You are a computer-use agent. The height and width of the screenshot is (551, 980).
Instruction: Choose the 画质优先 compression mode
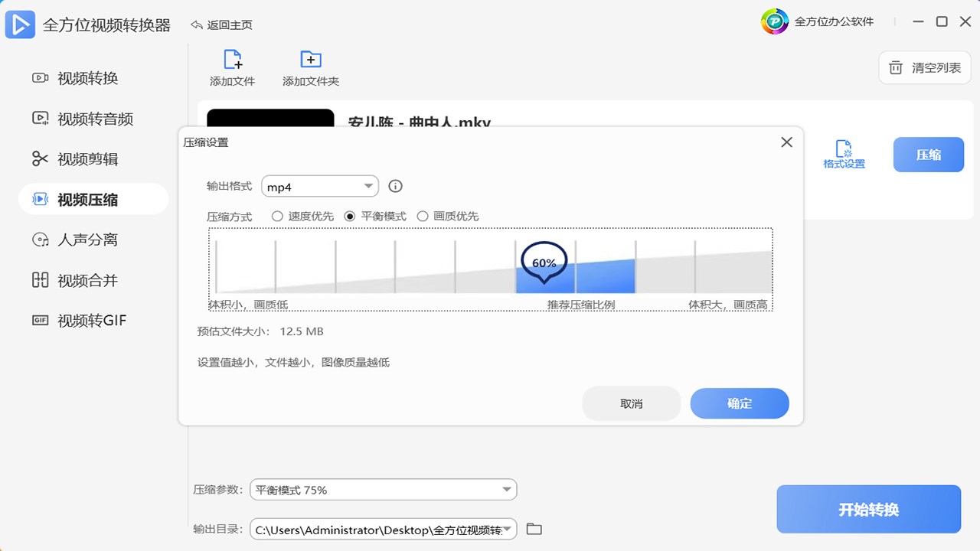click(x=423, y=216)
